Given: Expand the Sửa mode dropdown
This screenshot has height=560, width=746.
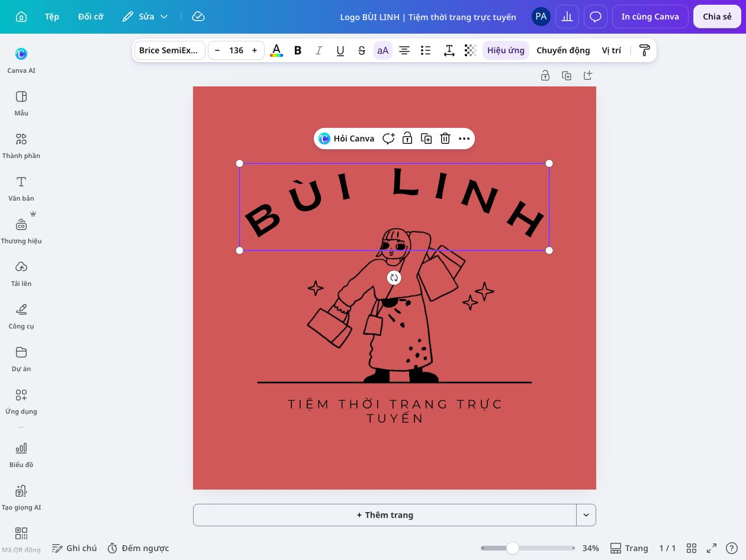Looking at the screenshot, I should (146, 17).
